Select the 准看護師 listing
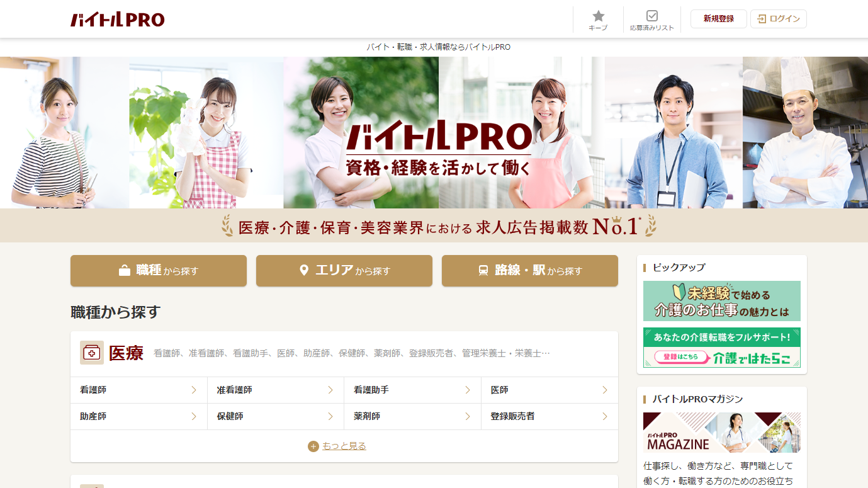Image resolution: width=868 pixels, height=488 pixels. [x=276, y=390]
